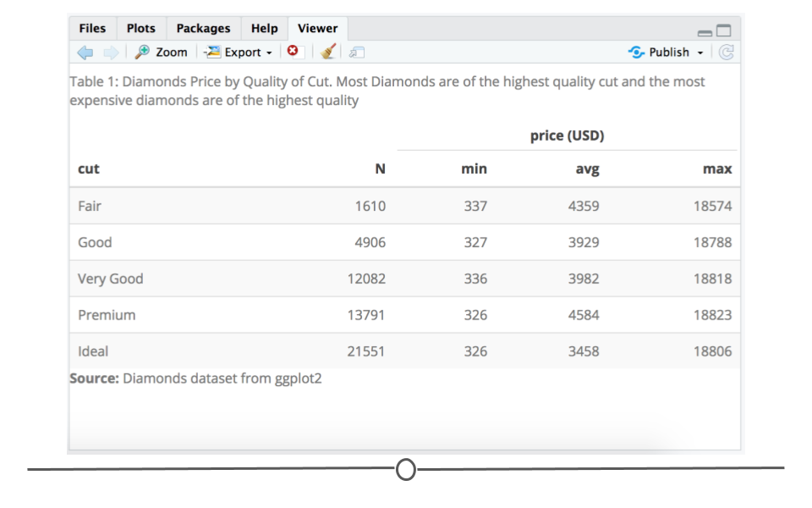
Task: Open the Help tab
Action: (265, 29)
